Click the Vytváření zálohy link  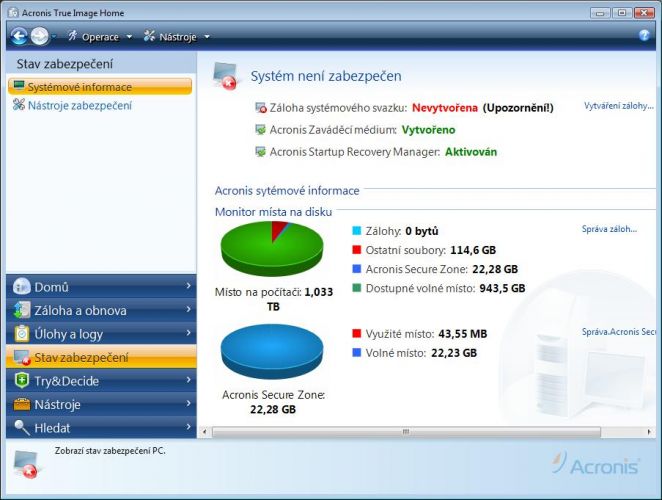[x=619, y=106]
